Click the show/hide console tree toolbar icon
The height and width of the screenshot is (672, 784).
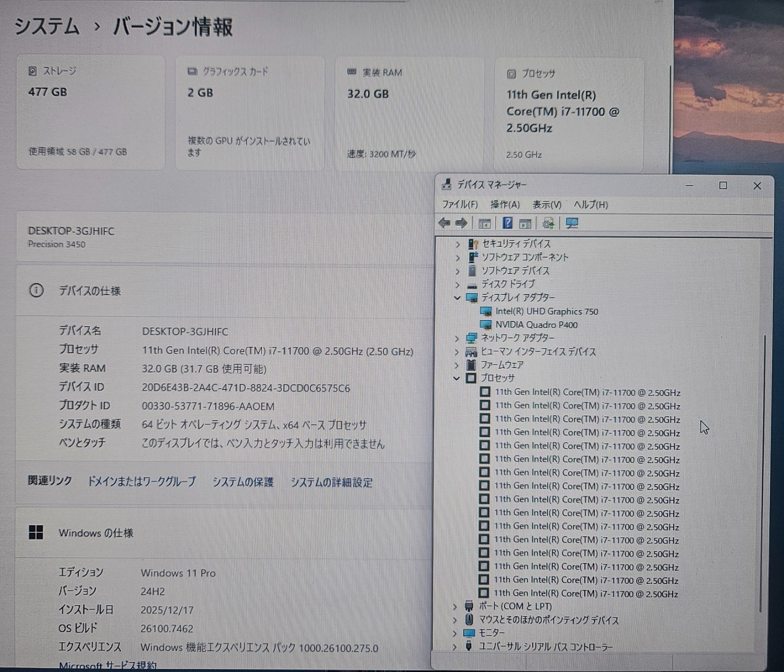click(x=484, y=224)
